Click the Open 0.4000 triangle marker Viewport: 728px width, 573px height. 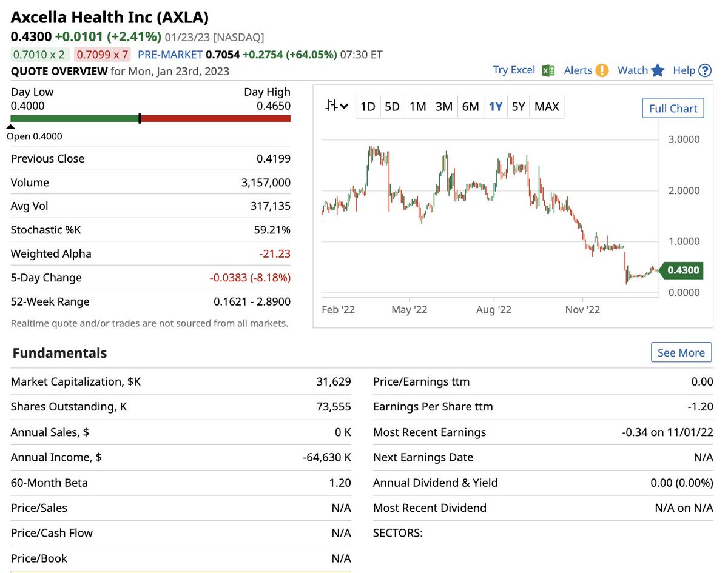[11, 127]
